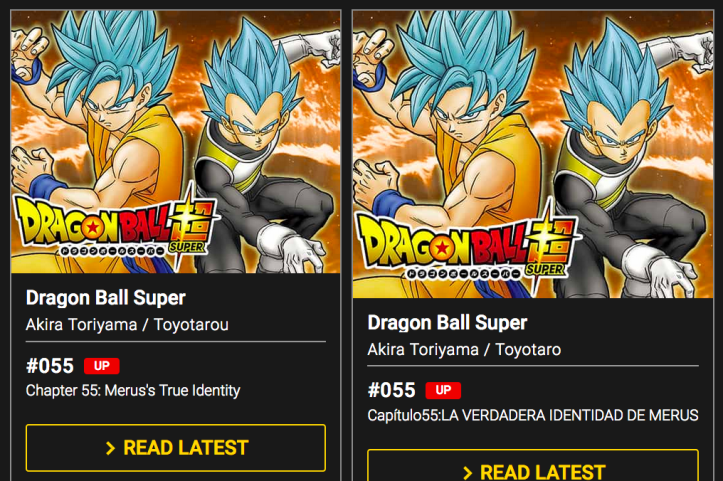
Task: Click the red UP badge on English card
Action: [x=101, y=366]
